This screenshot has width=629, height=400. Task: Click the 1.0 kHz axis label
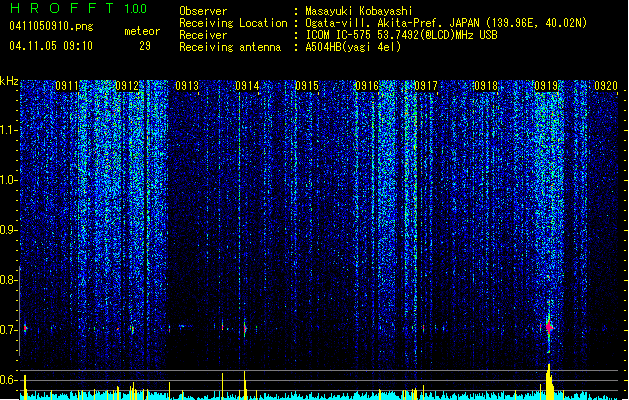(x=8, y=180)
